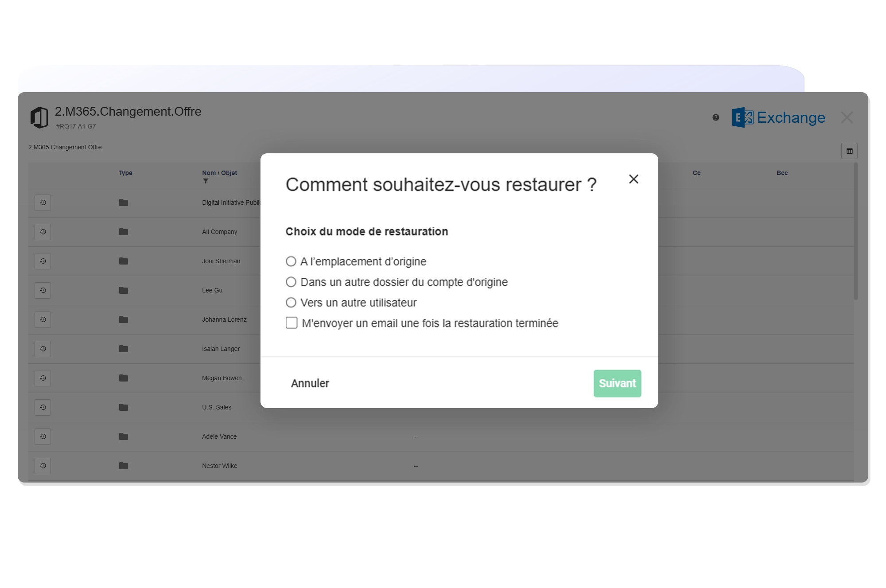
Task: Open the column chooser icon
Action: pyautogui.click(x=850, y=151)
